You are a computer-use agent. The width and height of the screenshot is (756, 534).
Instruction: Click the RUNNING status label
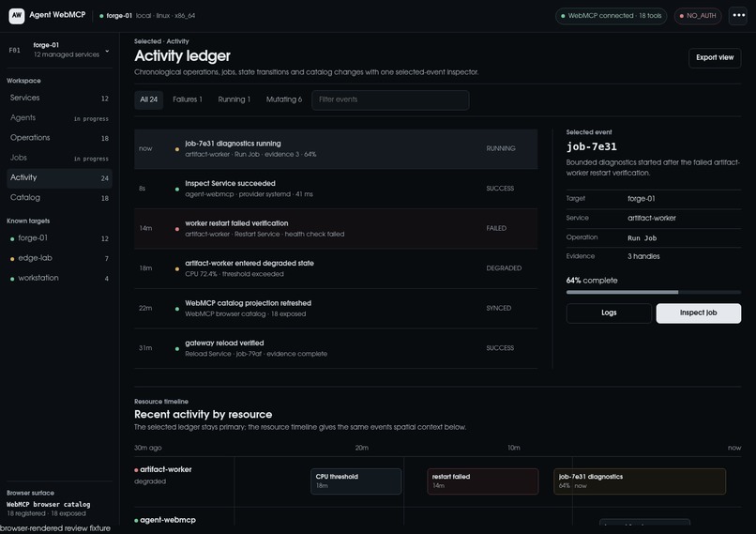coord(501,148)
